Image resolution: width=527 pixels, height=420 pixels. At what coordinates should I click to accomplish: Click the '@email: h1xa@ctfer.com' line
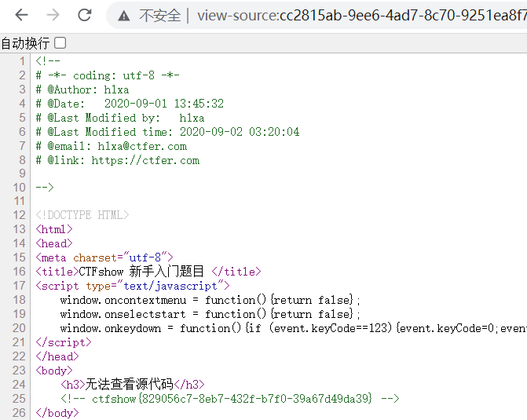tap(112, 146)
